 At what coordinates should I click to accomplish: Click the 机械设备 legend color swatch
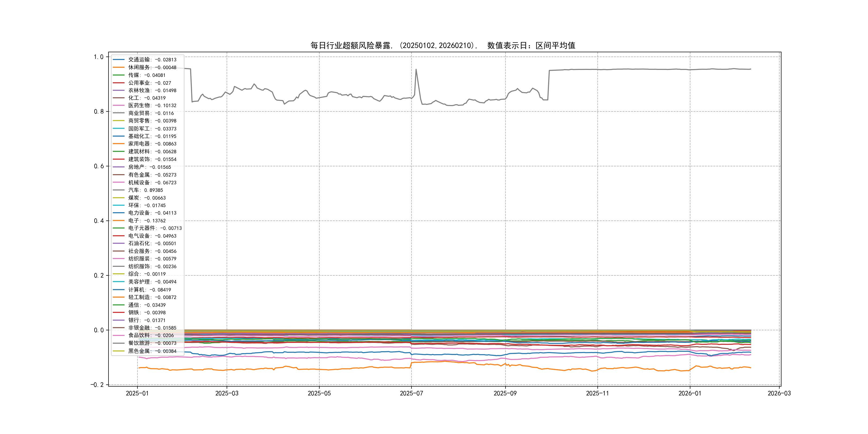[x=119, y=182]
